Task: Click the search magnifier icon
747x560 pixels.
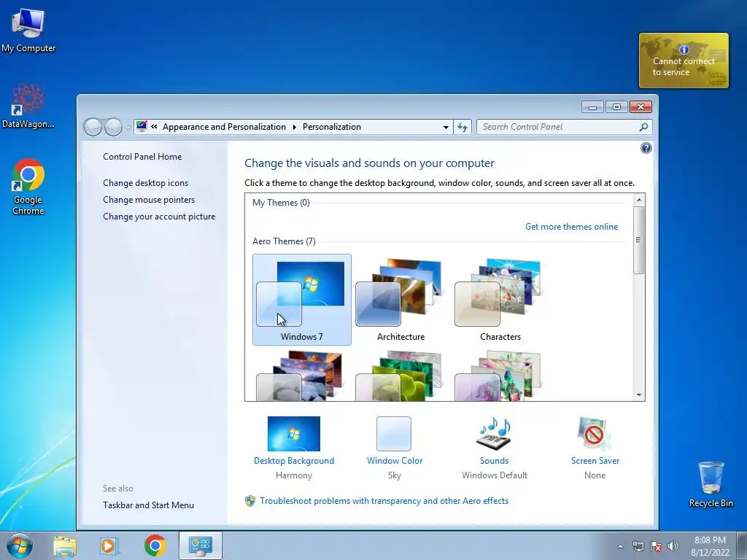Action: 643,127
